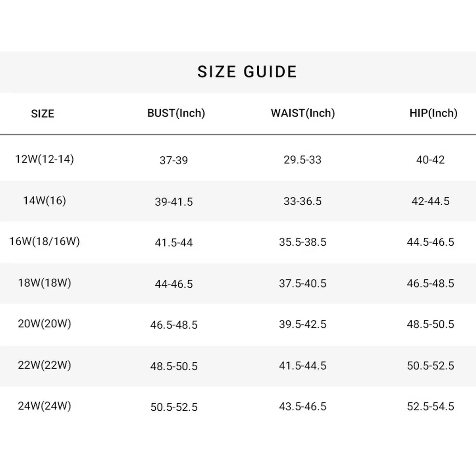
Task: Click hip value 42-44.5
Action: click(431, 201)
